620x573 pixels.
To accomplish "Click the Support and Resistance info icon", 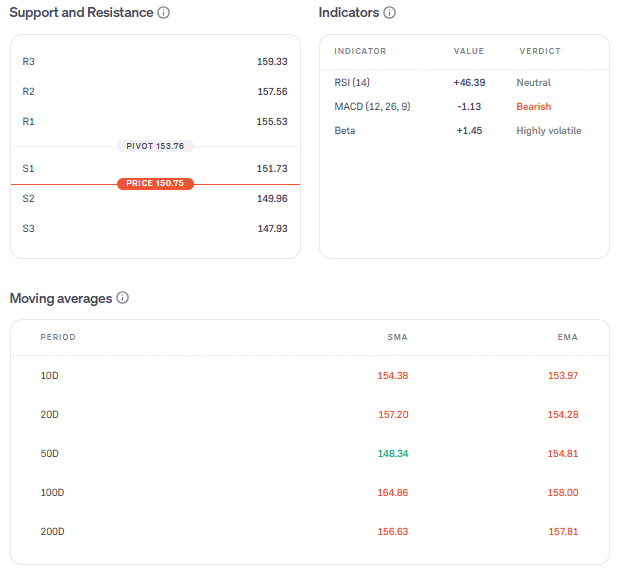I will 164,13.
